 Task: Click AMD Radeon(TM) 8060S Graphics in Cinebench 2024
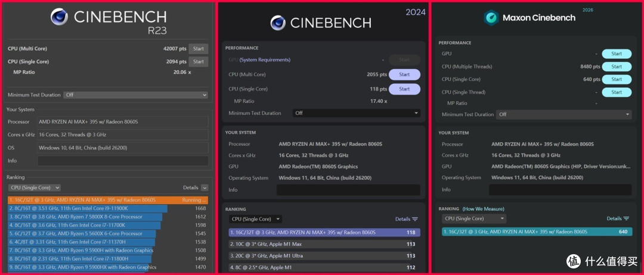click(x=318, y=167)
